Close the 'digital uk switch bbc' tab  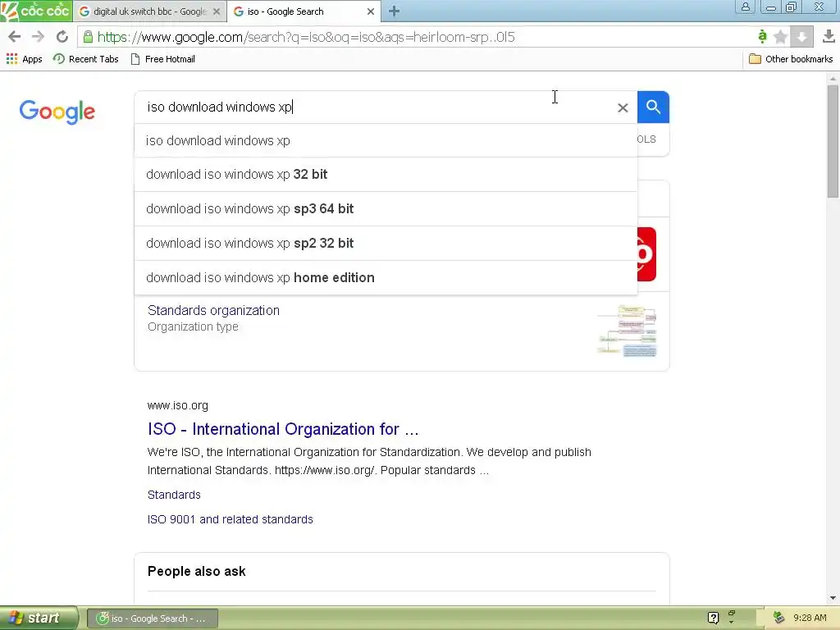217,11
